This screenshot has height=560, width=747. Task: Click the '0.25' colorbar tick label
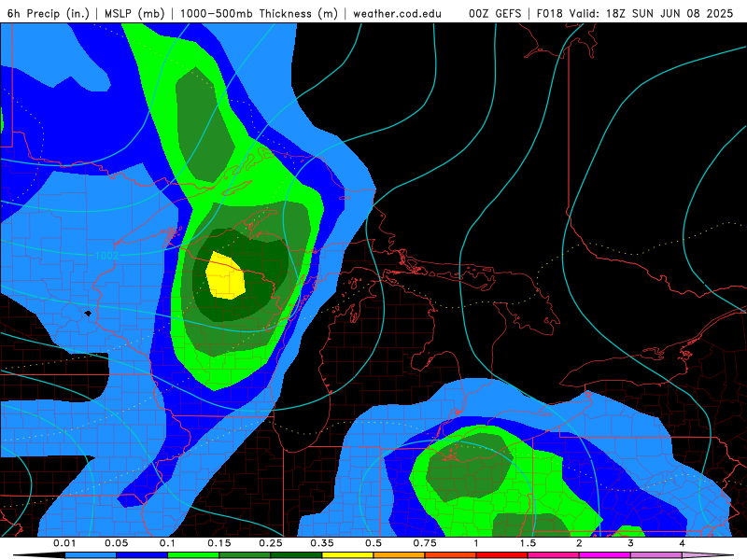pos(271,543)
